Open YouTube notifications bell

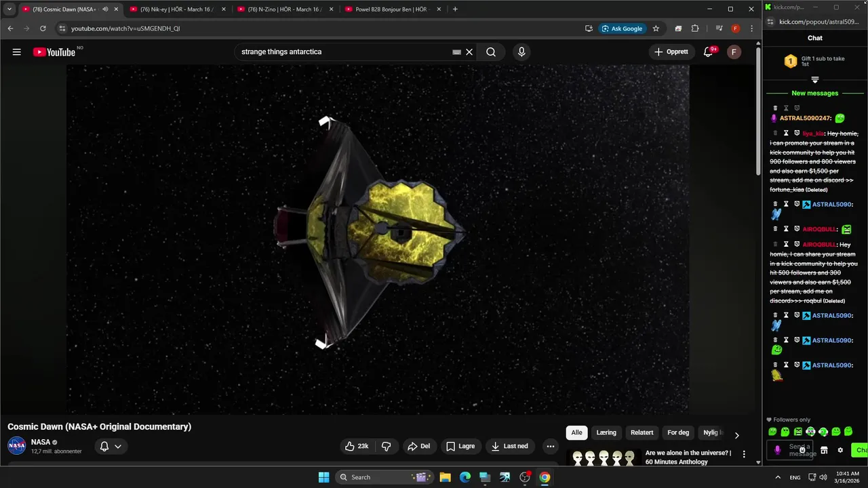(x=709, y=52)
